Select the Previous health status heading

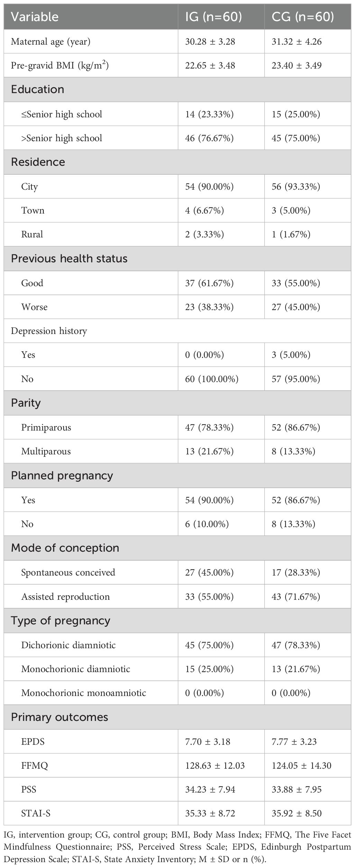(69, 259)
